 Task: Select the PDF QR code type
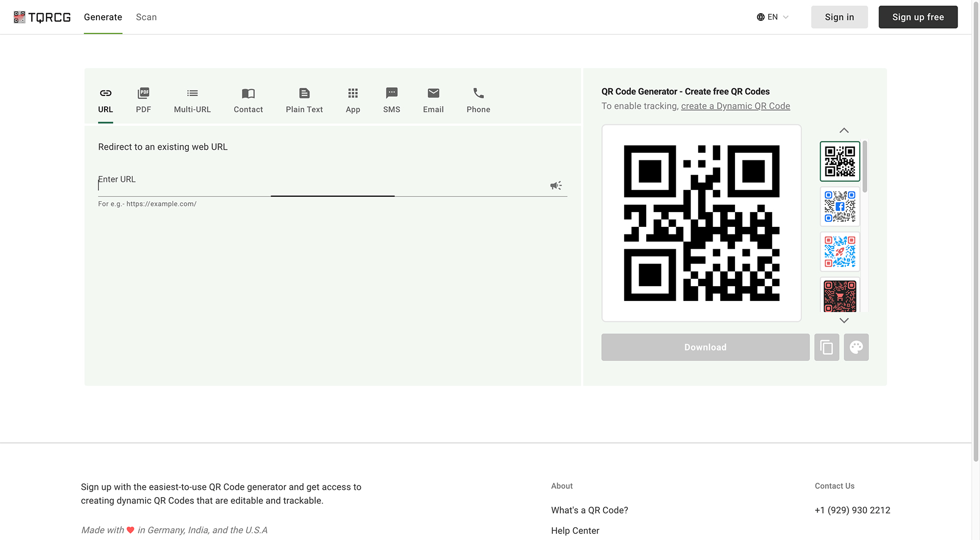coord(143,100)
